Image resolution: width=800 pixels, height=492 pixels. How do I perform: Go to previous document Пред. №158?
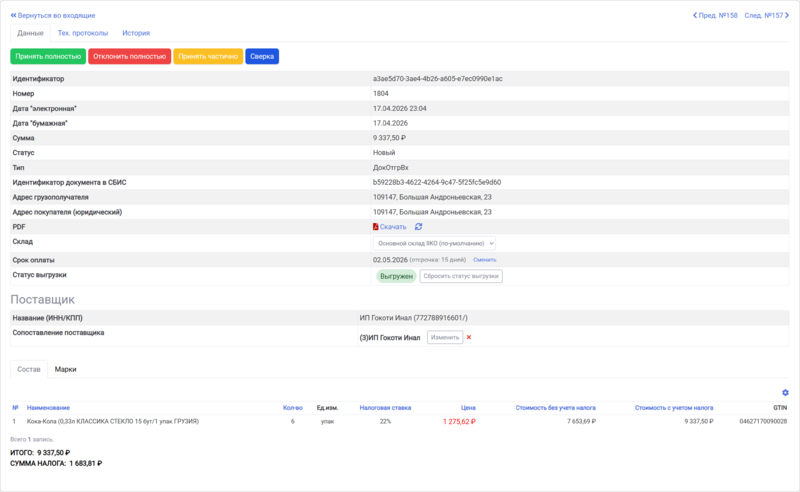[715, 15]
